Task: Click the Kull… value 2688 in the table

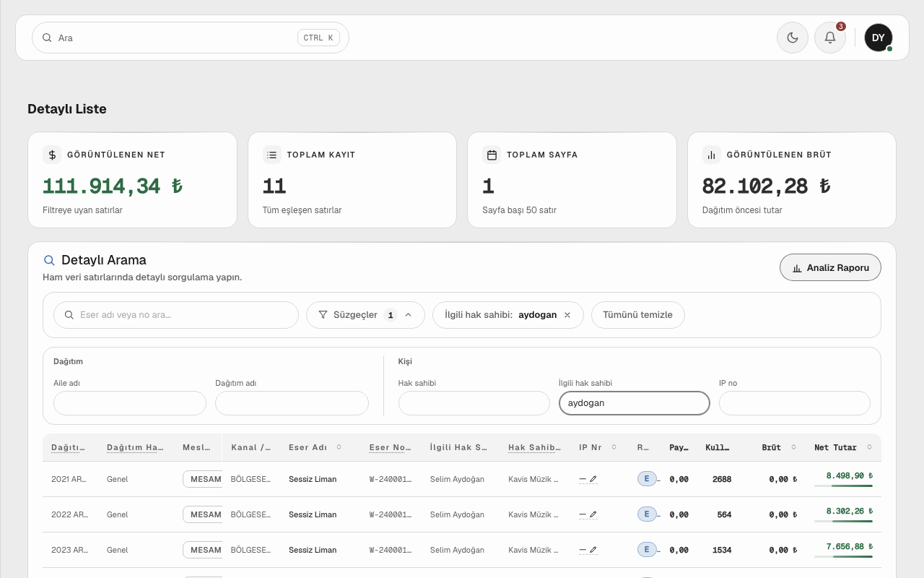Action: coord(722,479)
